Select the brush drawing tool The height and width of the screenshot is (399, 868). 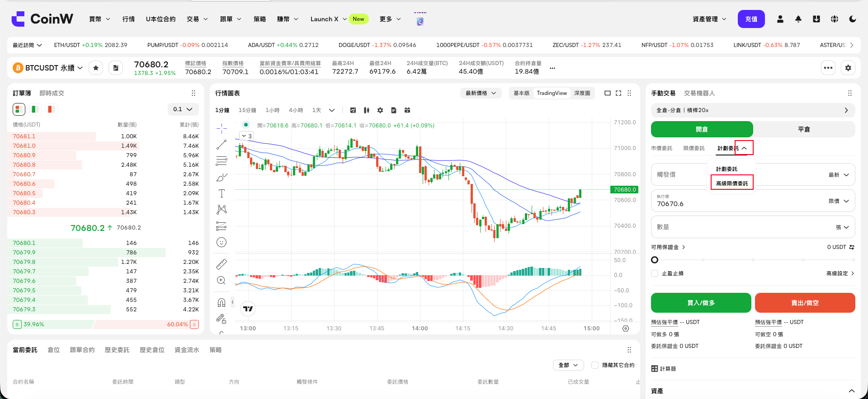(x=222, y=177)
